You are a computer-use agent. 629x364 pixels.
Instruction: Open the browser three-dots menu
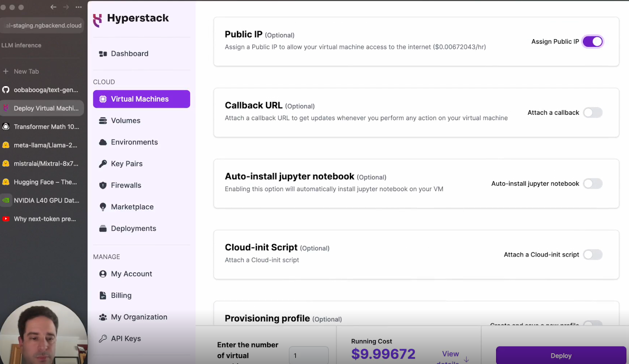pyautogui.click(x=79, y=7)
